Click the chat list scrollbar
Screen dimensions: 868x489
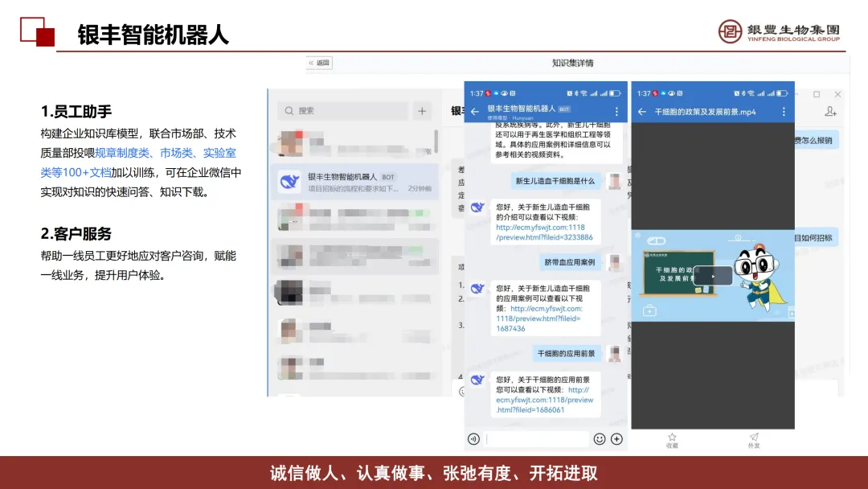coord(436,142)
